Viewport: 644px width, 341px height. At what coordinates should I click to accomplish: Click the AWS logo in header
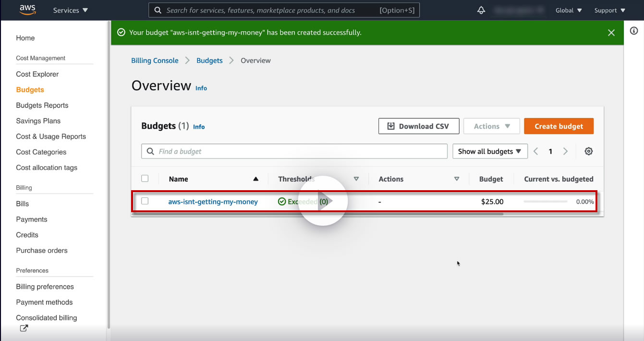click(27, 10)
